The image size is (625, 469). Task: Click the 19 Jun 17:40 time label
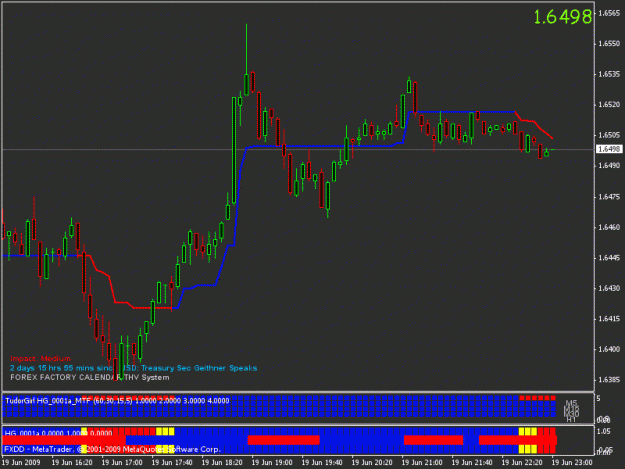(172, 463)
